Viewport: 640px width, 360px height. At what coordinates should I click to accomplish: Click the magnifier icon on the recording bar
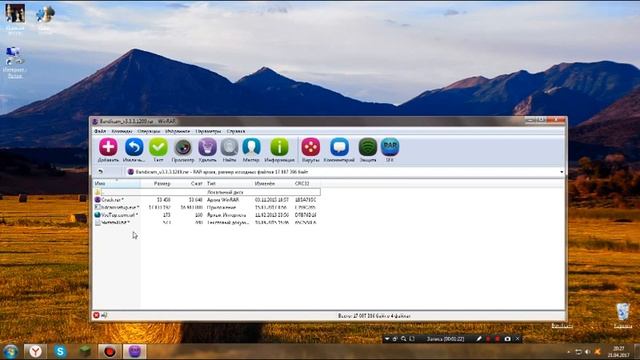404,339
